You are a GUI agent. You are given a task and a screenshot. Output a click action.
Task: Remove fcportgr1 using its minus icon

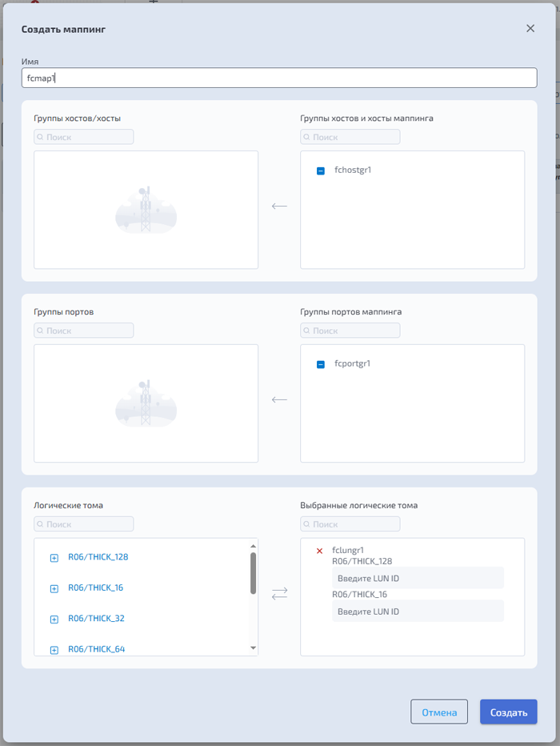coord(321,364)
